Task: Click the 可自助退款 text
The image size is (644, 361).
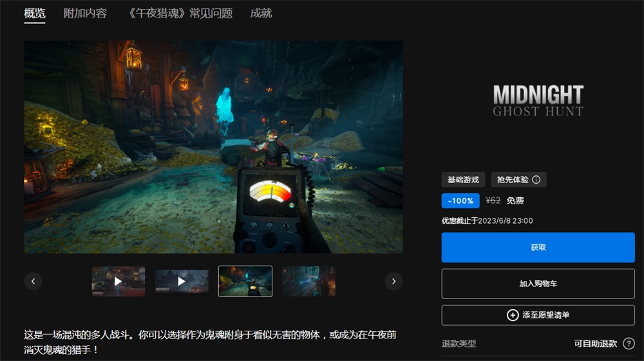Action: tap(596, 344)
